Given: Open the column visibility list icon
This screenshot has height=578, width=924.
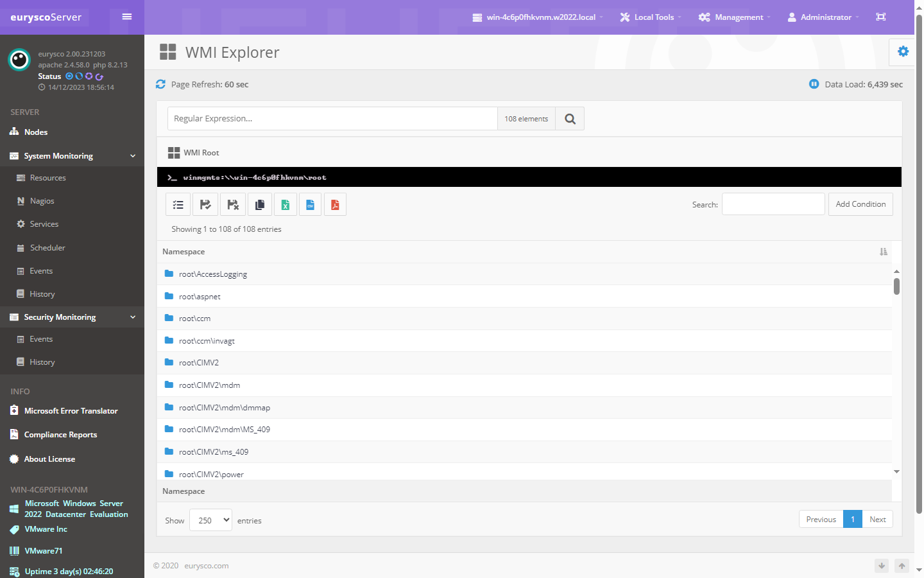Looking at the screenshot, I should 178,205.
